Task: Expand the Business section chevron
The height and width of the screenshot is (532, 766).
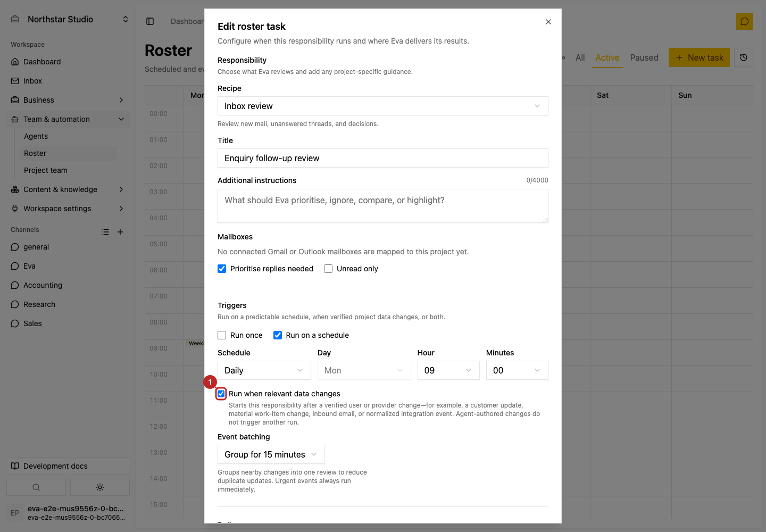Action: [121, 100]
